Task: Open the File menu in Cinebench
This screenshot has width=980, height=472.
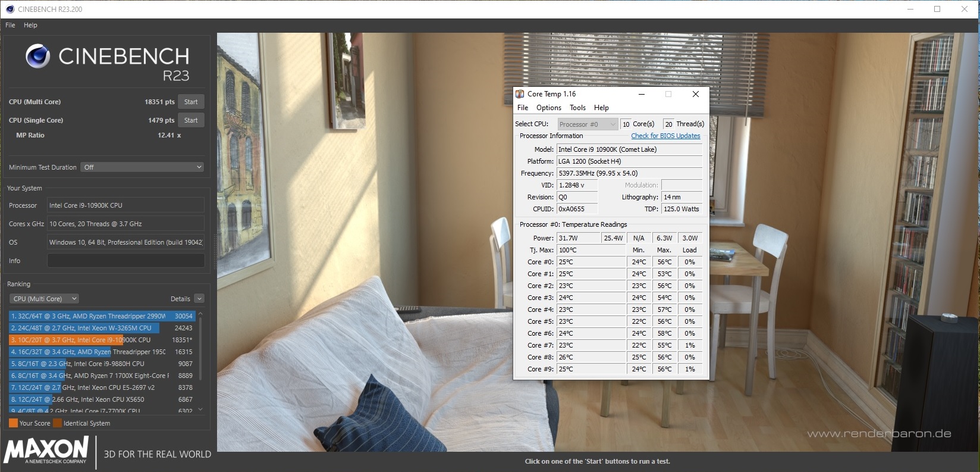Action: pyautogui.click(x=10, y=25)
